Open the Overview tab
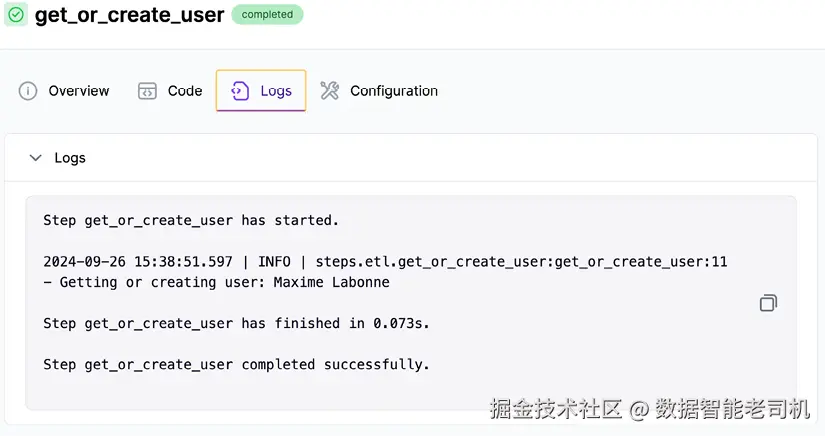This screenshot has width=825, height=436. point(64,91)
